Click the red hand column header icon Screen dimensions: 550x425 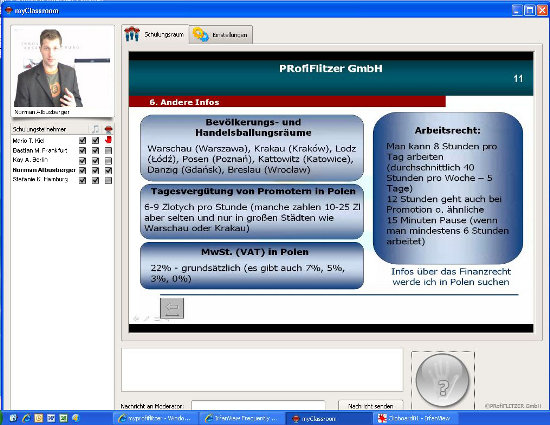tap(108, 129)
